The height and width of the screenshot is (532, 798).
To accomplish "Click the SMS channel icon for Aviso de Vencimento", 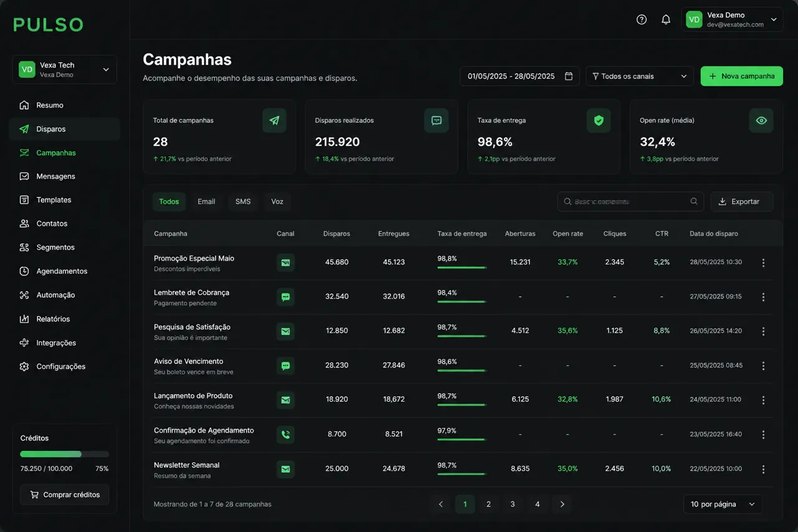I will [x=286, y=366].
